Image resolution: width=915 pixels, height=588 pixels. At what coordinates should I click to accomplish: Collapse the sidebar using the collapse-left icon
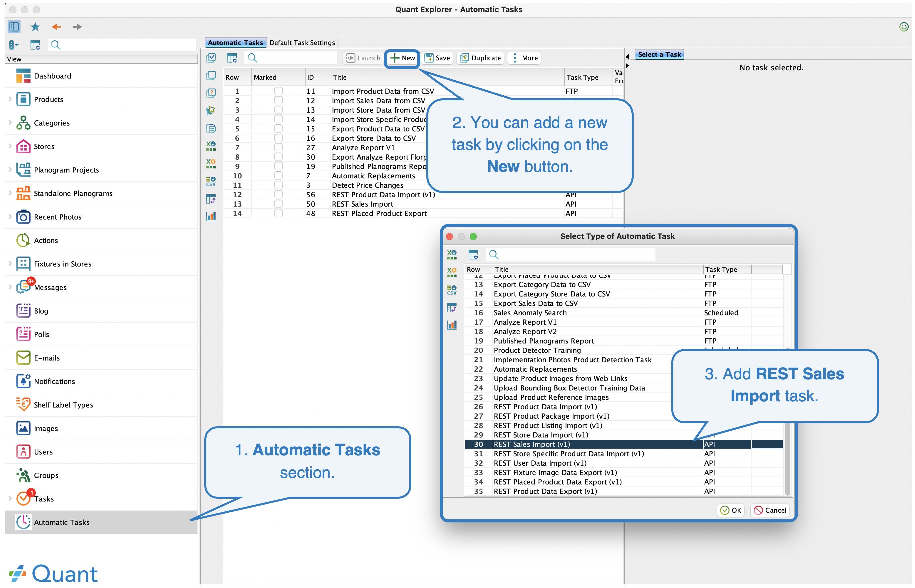[x=14, y=45]
